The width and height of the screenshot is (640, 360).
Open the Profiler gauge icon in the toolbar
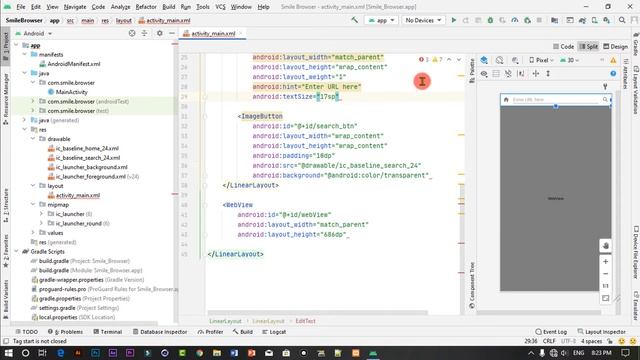[515, 20]
